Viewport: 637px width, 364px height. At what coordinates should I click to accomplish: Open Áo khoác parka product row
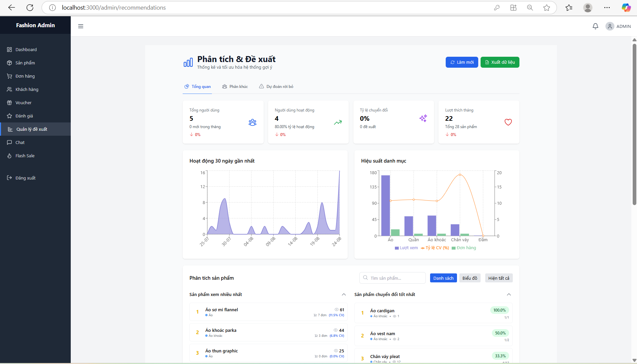pos(268,332)
